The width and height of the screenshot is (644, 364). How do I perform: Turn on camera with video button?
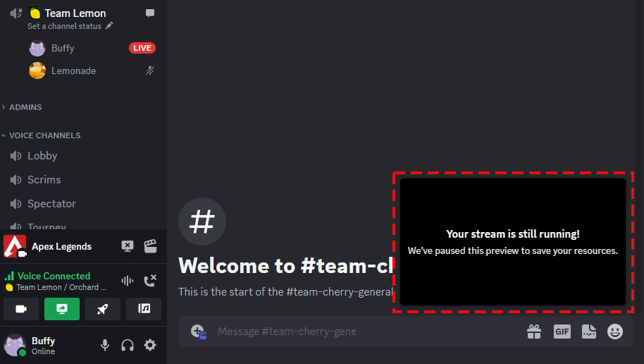coord(21,309)
